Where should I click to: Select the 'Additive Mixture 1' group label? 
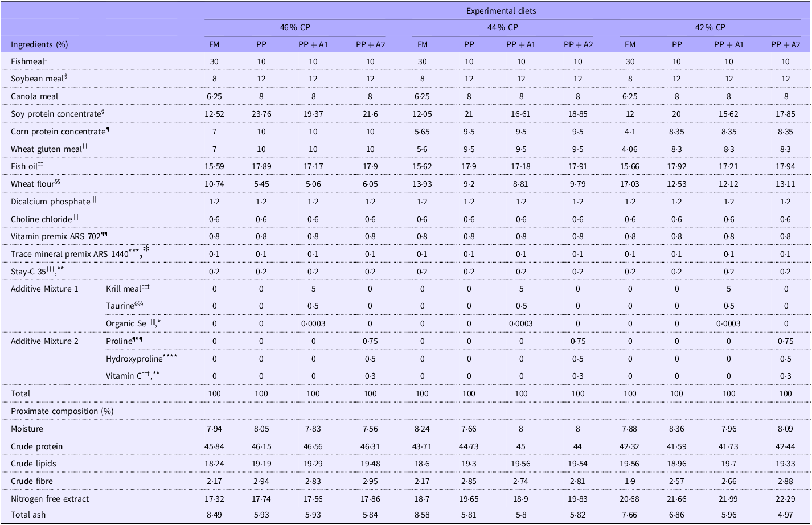pyautogui.click(x=44, y=289)
